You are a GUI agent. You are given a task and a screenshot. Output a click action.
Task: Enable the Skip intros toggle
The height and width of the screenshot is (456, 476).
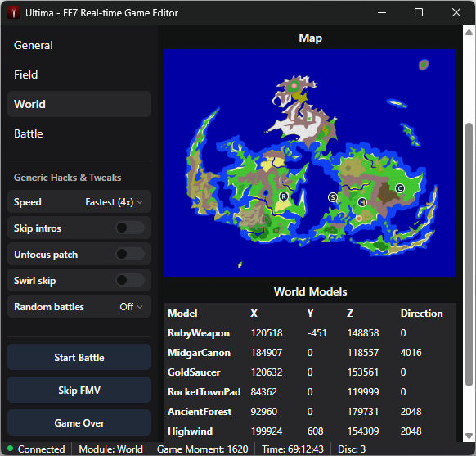coord(130,228)
